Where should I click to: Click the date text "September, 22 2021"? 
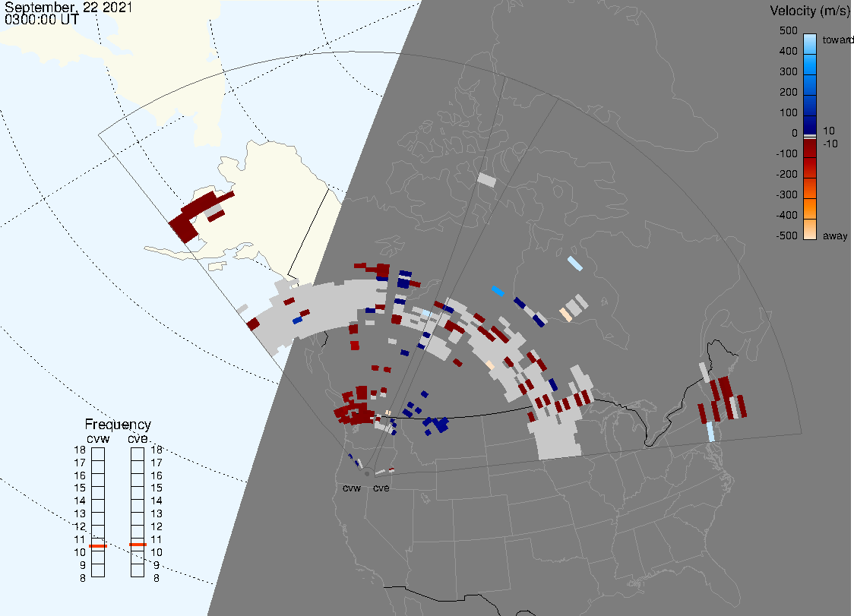click(68, 7)
